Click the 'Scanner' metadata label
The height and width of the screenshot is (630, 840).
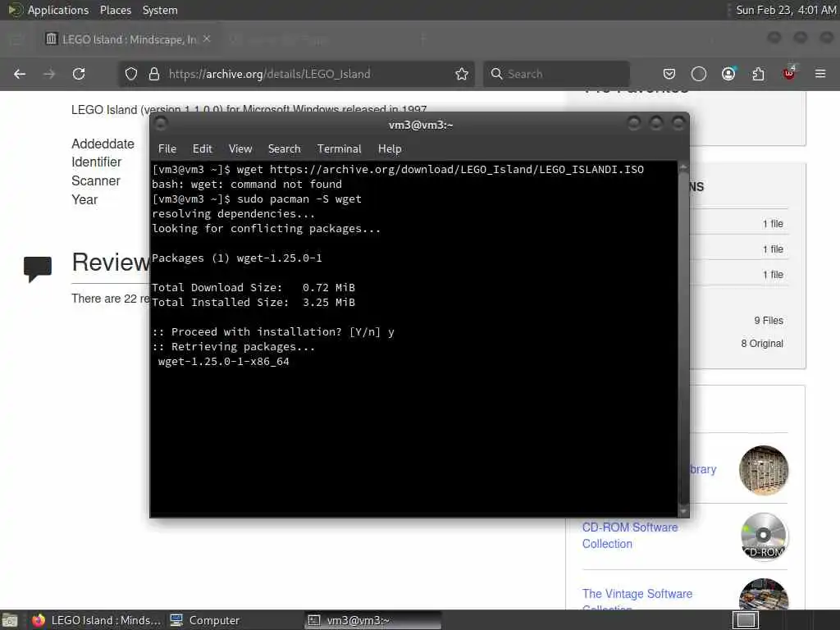(96, 181)
